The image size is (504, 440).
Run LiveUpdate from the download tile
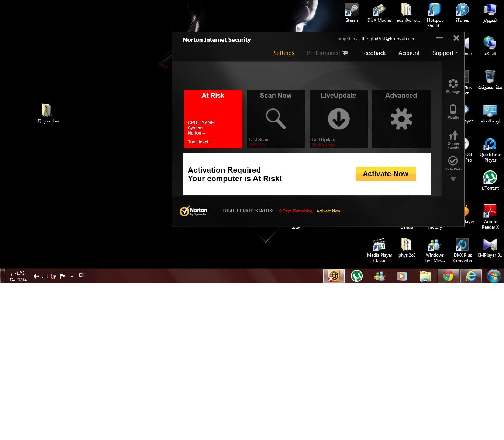(x=339, y=119)
